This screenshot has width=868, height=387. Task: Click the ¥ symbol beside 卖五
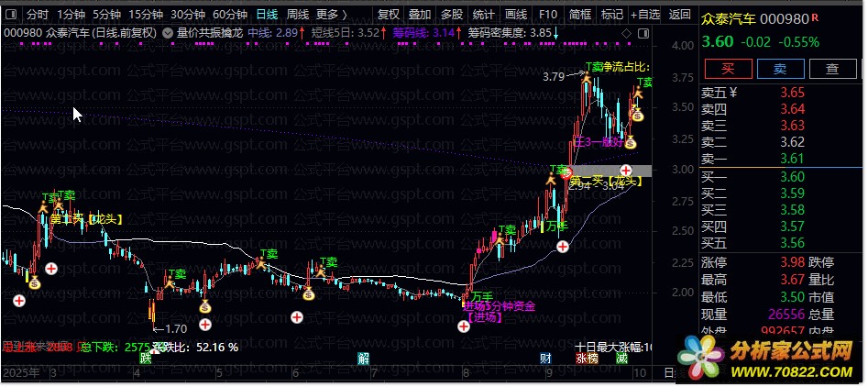[x=733, y=93]
